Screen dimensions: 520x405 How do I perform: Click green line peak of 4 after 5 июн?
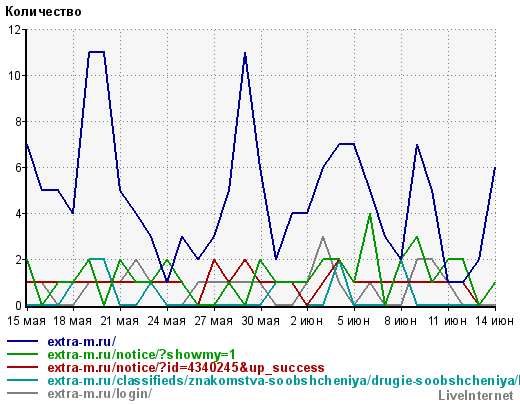tap(370, 214)
